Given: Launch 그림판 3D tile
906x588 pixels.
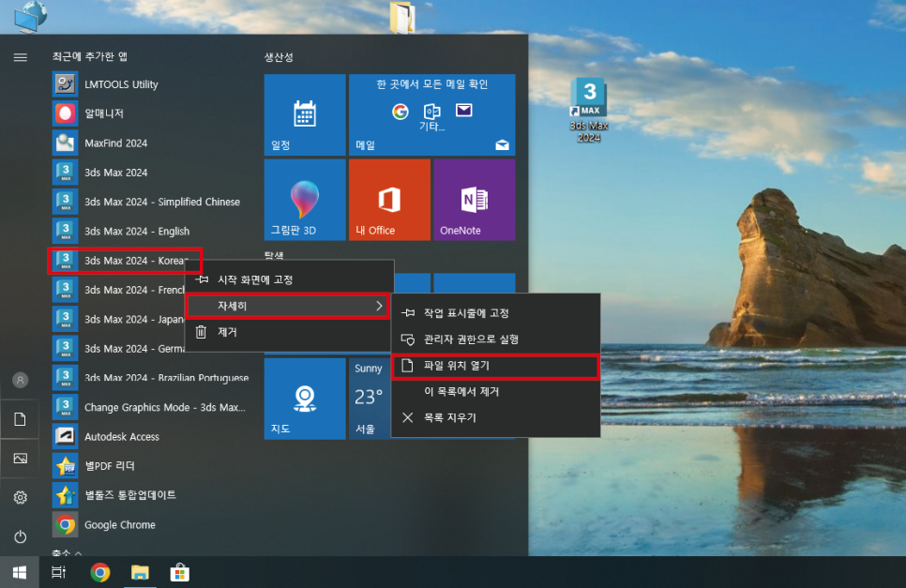Looking at the screenshot, I should (x=305, y=200).
